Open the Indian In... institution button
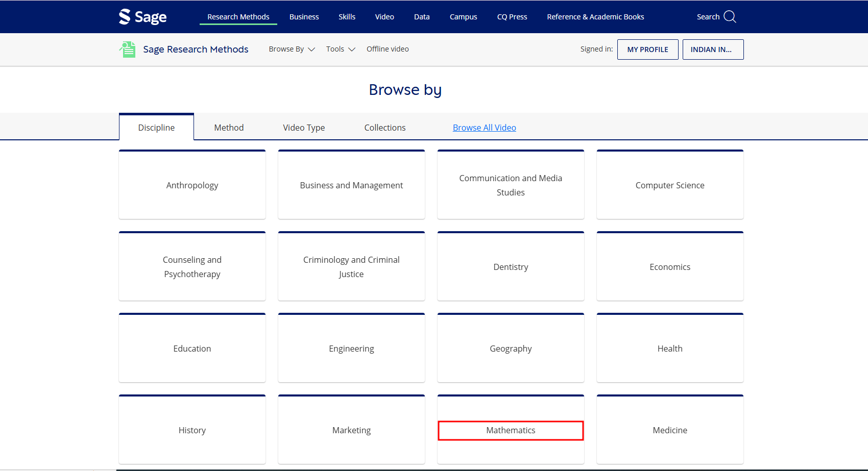 [712, 49]
